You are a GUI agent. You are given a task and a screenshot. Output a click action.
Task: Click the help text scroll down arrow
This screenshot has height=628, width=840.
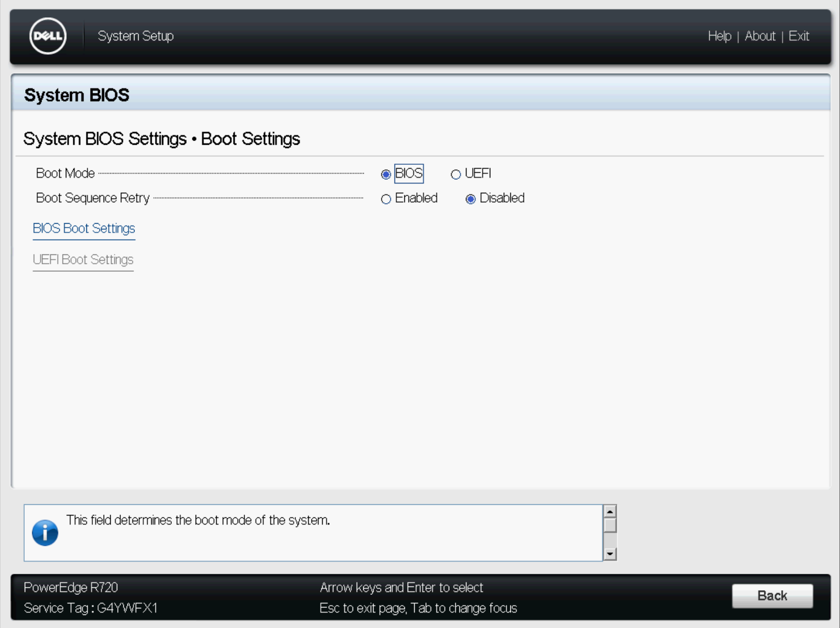(610, 554)
